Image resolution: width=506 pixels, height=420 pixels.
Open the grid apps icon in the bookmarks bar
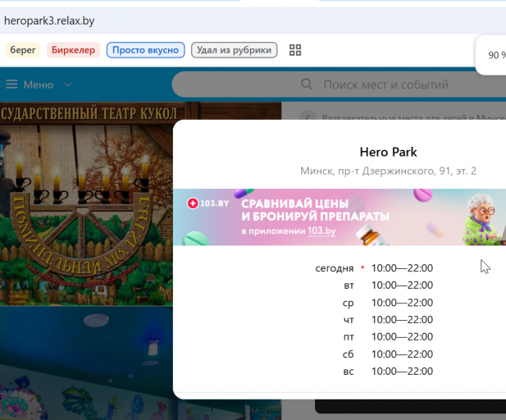[x=295, y=50]
